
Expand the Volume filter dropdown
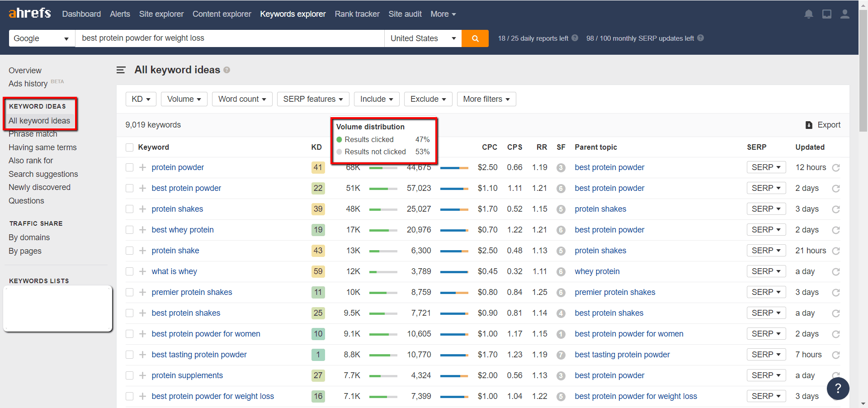[x=184, y=99]
